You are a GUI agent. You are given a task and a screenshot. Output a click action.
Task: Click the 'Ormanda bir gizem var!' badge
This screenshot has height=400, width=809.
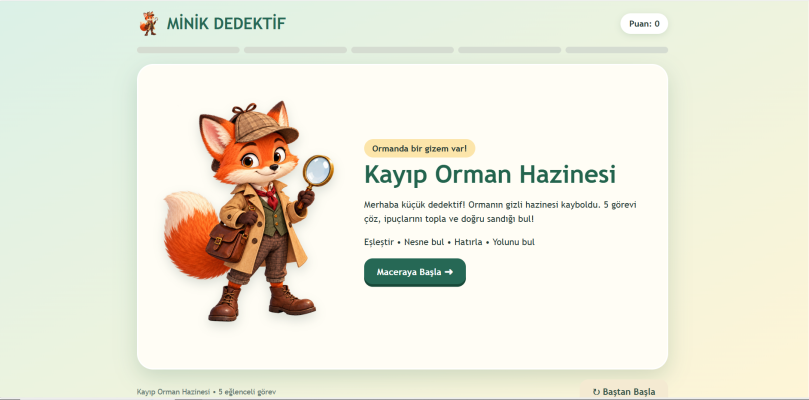(x=419, y=149)
